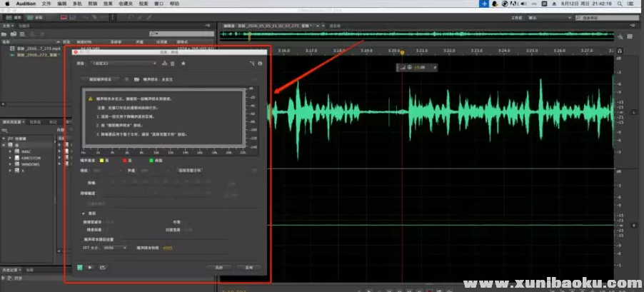Click the yellow playhead marker on timeline ruler

point(402,51)
